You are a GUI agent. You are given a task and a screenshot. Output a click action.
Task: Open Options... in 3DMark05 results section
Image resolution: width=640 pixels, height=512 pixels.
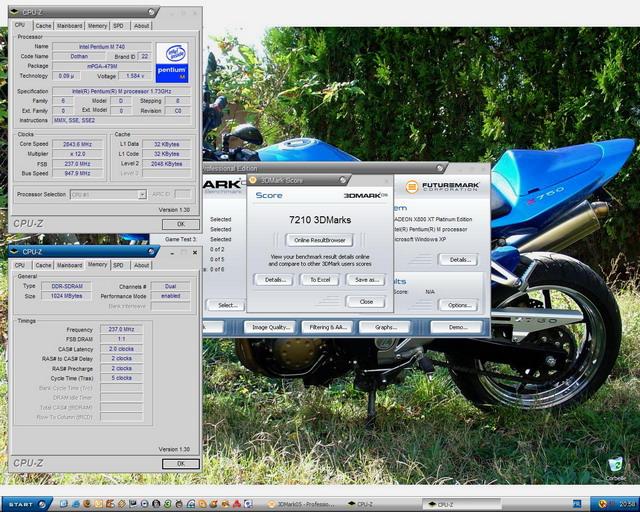tap(459, 305)
